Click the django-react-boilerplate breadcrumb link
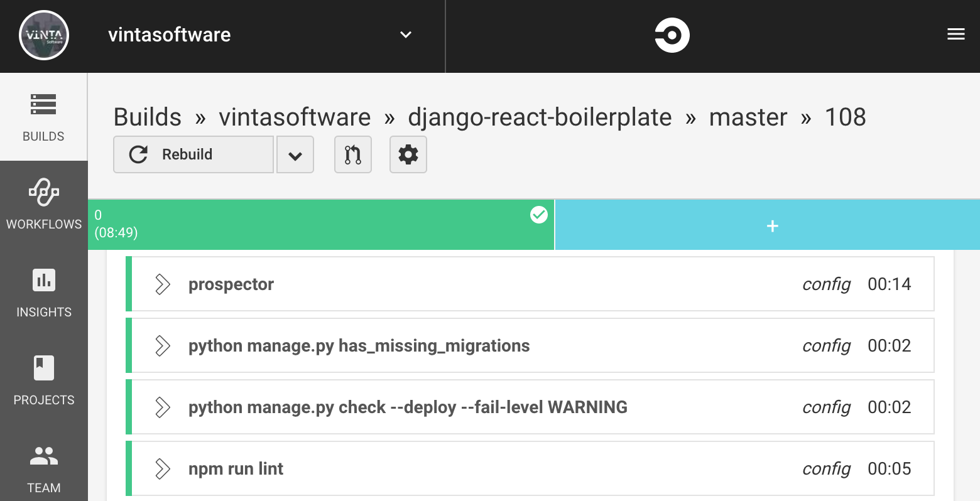This screenshot has width=980, height=501. click(x=540, y=117)
